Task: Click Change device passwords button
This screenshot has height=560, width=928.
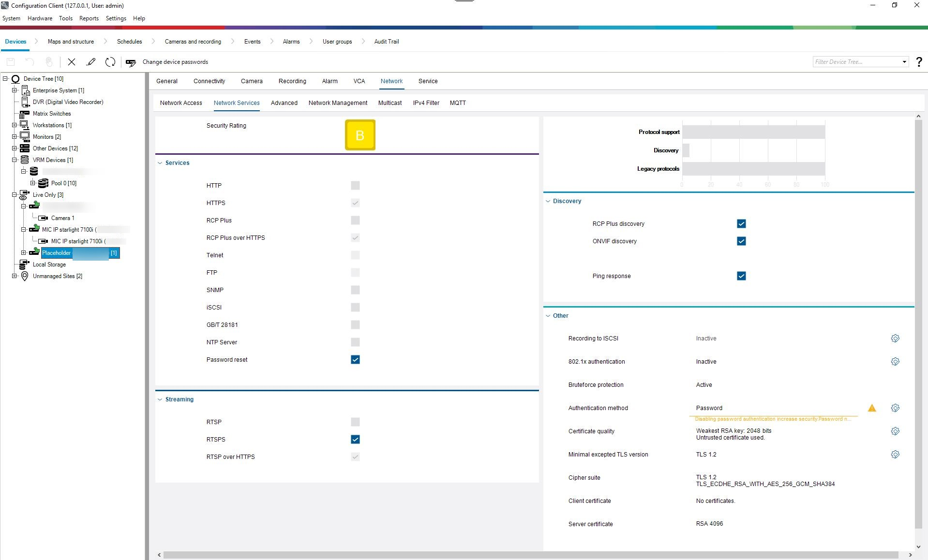Action: click(175, 62)
